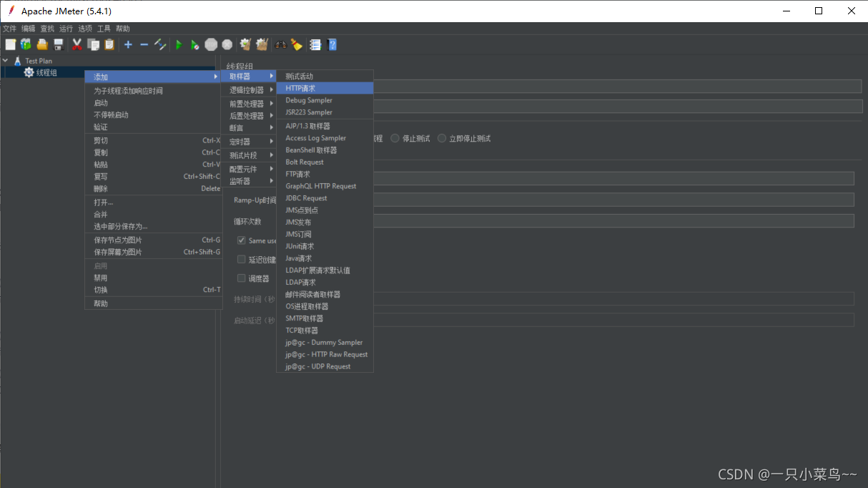Screen dimensions: 868x488
Task: Click the Copy toolbar icon
Action: coord(93,44)
